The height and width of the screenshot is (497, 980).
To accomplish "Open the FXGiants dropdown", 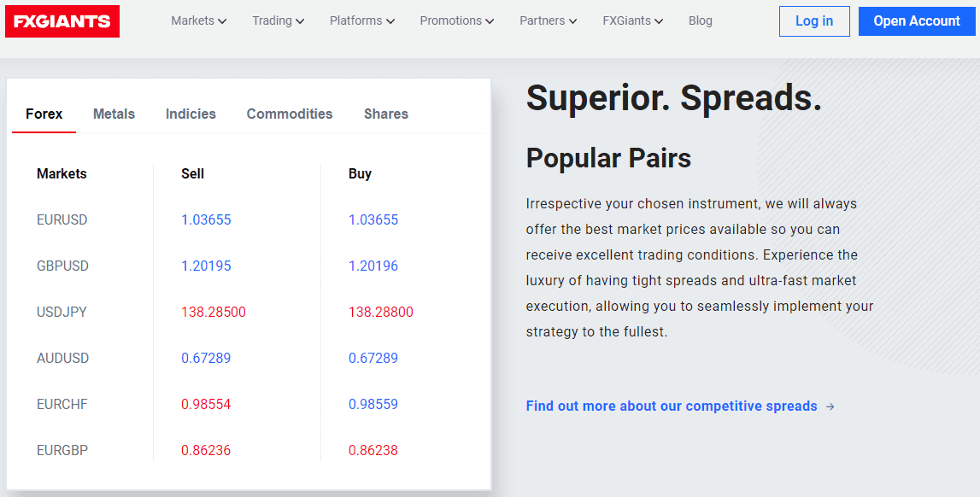I will 632,20.
